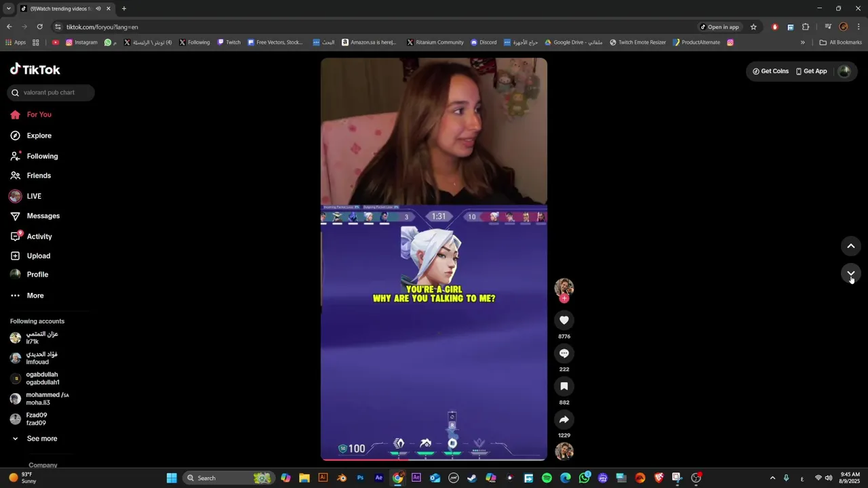Open WhatsApp from the taskbar

click(x=584, y=478)
